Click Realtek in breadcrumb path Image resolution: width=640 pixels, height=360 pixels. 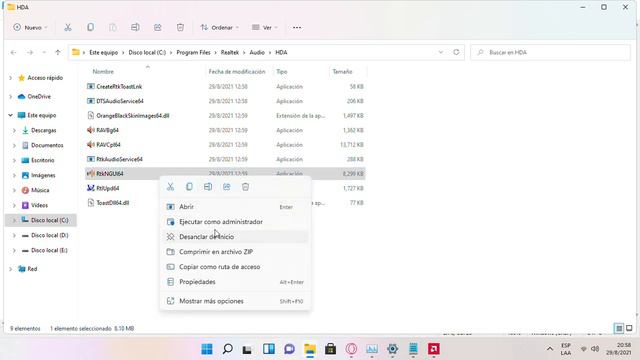tap(230, 52)
